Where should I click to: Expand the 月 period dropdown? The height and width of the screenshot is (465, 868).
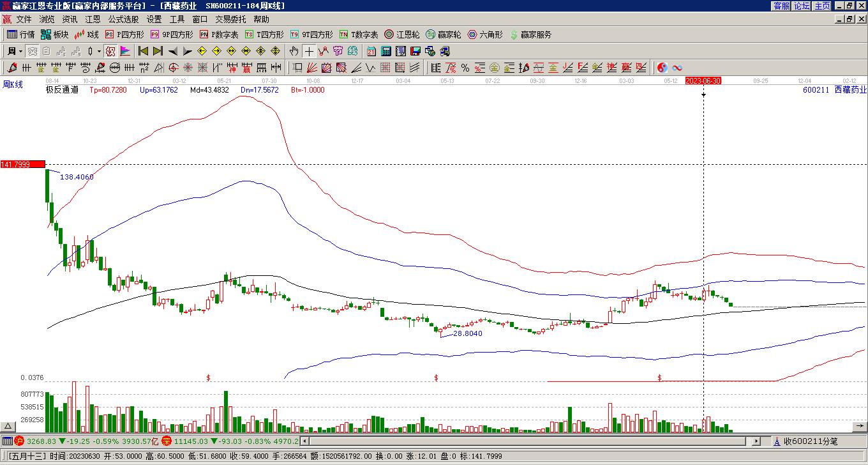pyautogui.click(x=21, y=51)
